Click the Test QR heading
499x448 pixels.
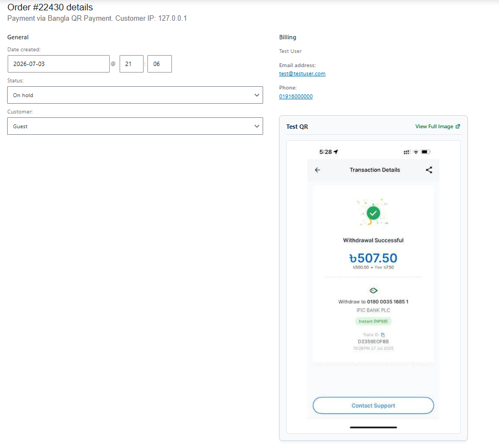(297, 127)
